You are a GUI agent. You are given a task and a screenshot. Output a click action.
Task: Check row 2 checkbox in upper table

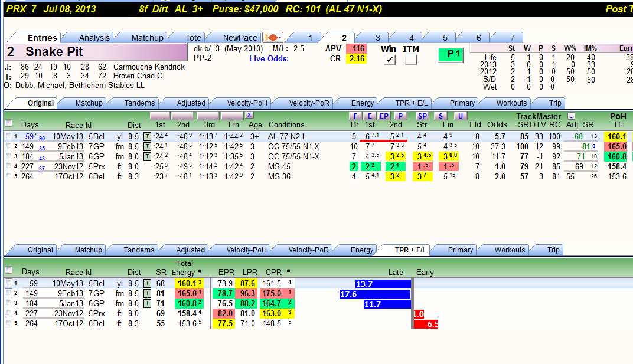coord(8,146)
